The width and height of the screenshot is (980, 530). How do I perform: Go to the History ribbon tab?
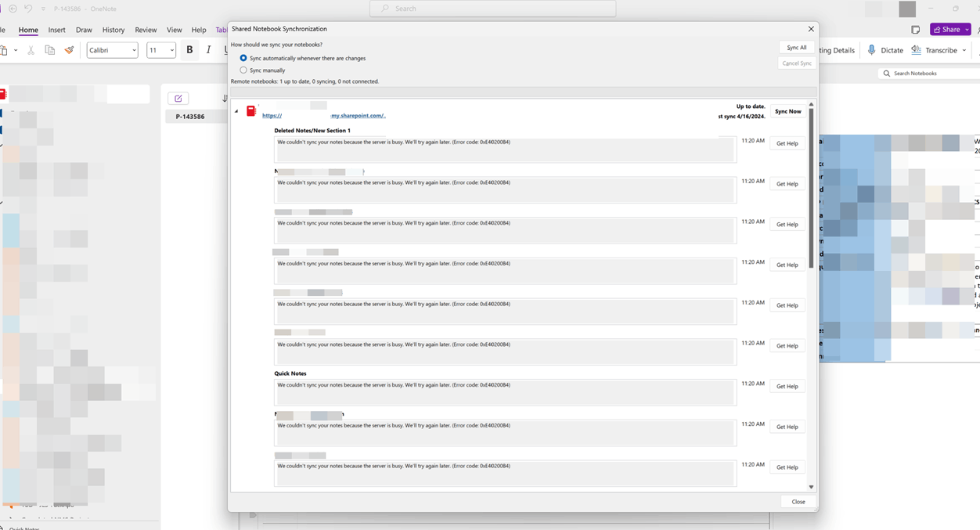pos(113,30)
